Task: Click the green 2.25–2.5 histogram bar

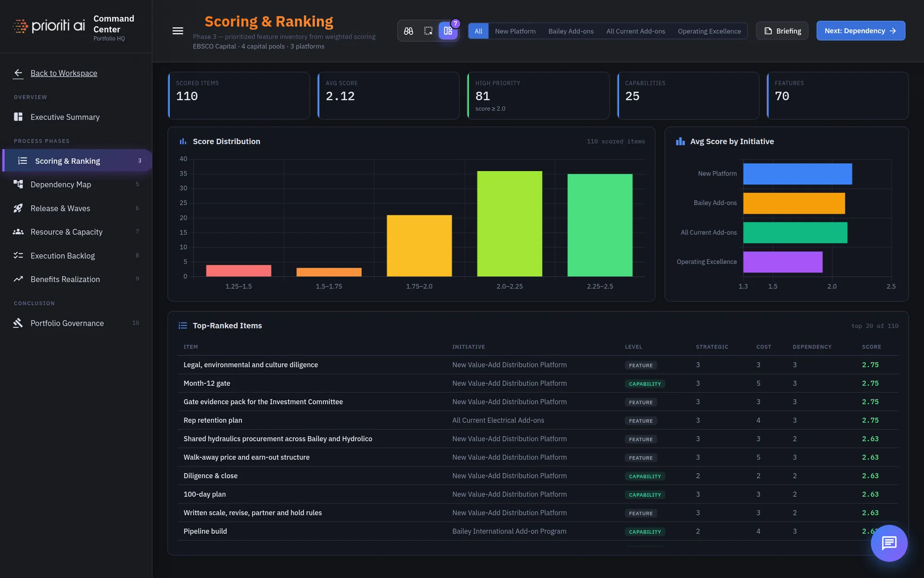Action: click(600, 225)
